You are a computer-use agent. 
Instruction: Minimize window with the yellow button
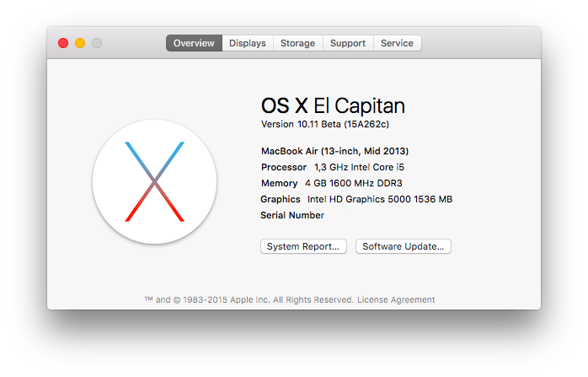tap(80, 43)
